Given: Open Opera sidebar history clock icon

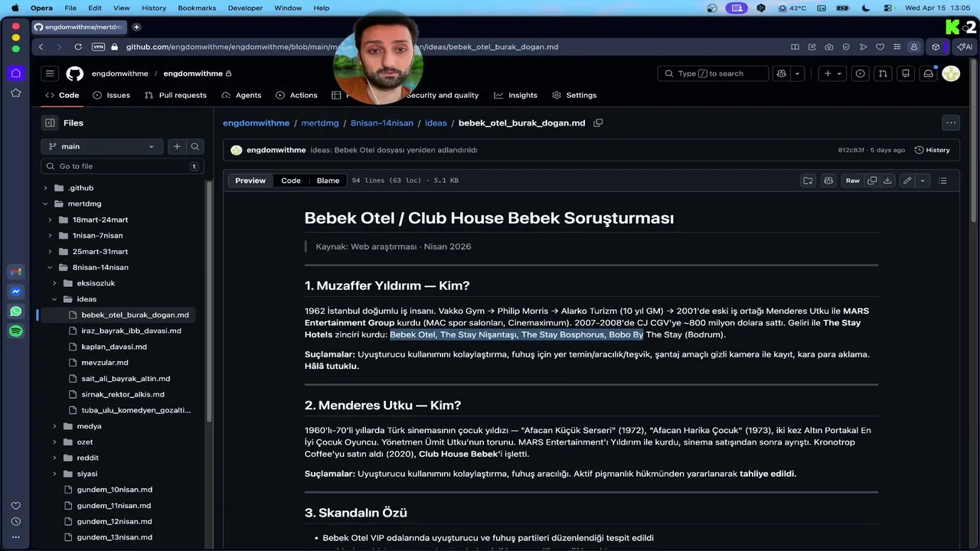Looking at the screenshot, I should [16, 521].
